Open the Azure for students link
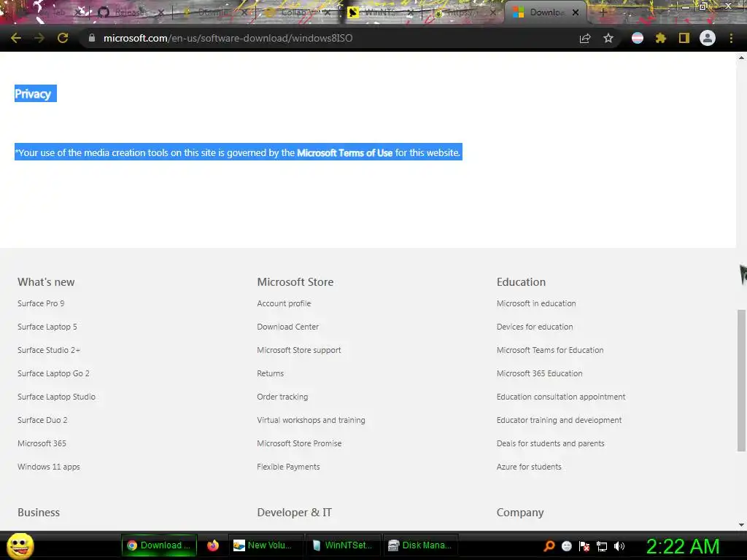The height and width of the screenshot is (560, 747). coord(529,467)
